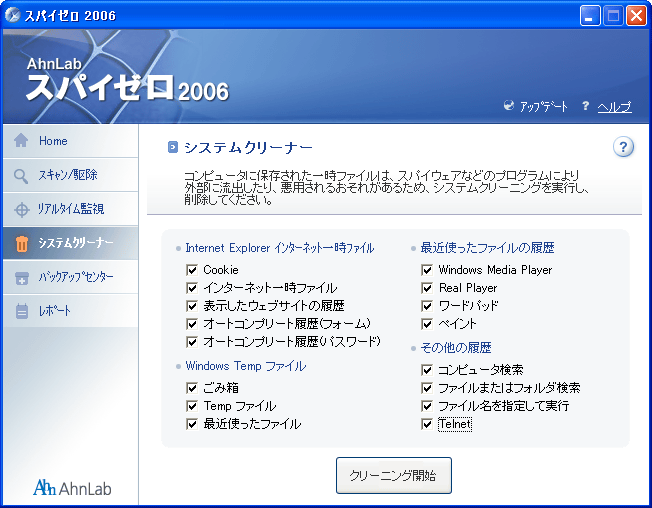The image size is (652, 508).
Task: Click the その他の履歴 heading
Action: click(456, 348)
